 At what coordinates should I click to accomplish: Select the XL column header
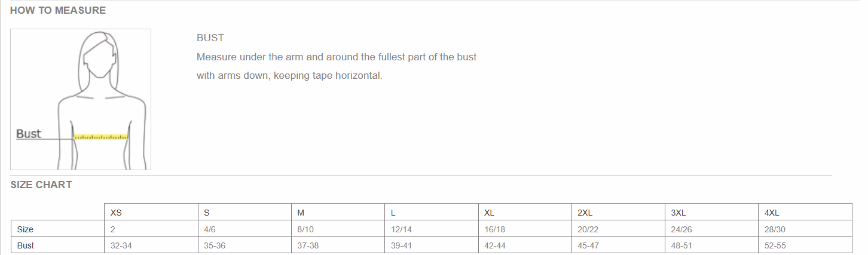pyautogui.click(x=489, y=213)
